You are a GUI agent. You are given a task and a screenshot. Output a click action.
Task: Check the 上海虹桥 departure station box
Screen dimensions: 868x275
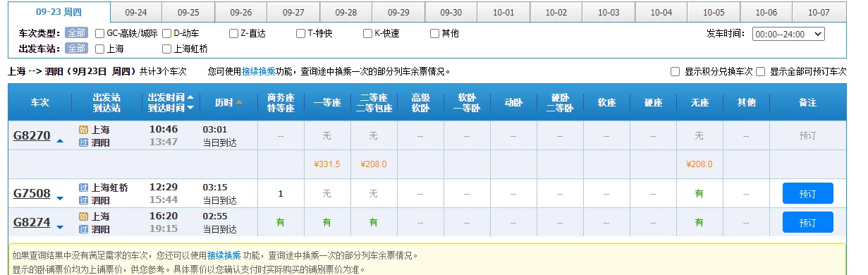(x=167, y=49)
